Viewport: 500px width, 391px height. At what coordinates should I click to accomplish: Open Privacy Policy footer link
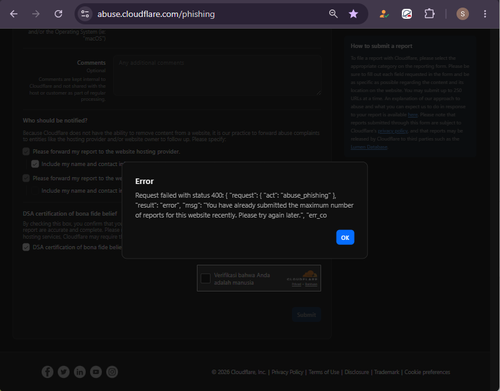pyautogui.click(x=287, y=372)
